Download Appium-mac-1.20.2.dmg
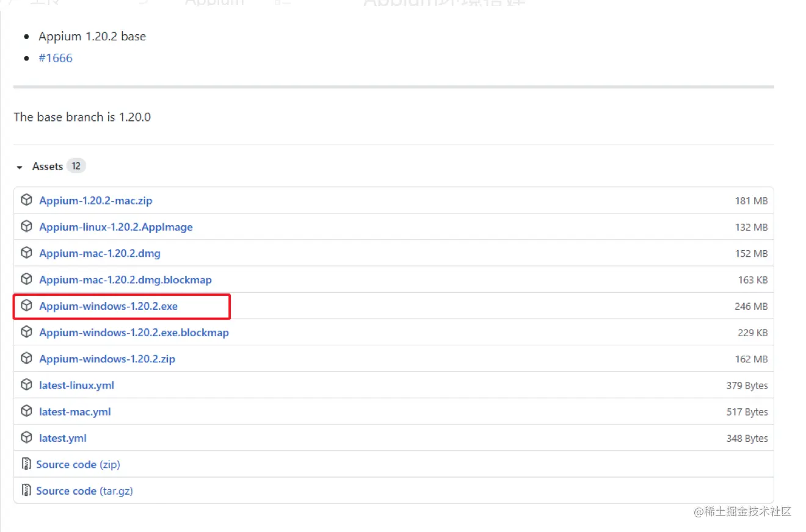Screen dimensions: 806x532 [x=100, y=253]
